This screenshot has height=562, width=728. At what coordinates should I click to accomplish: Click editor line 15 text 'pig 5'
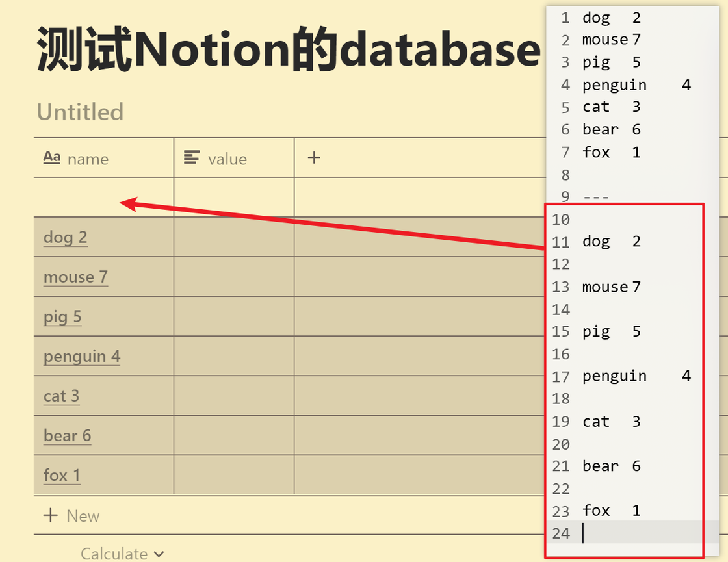(612, 332)
